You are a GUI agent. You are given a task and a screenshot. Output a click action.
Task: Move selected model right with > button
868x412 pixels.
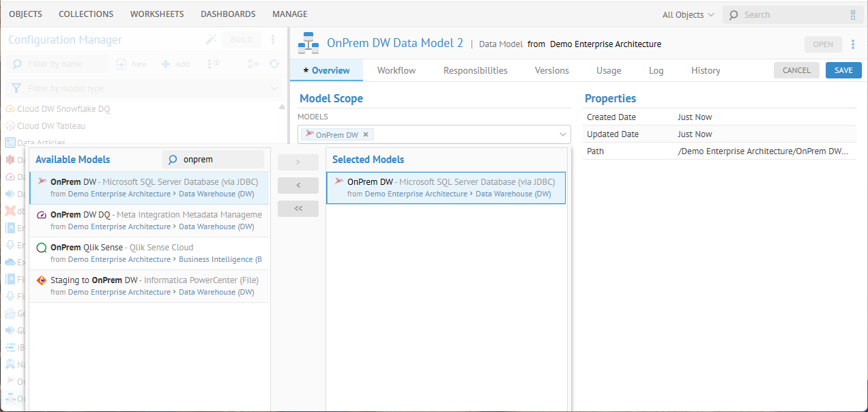298,162
